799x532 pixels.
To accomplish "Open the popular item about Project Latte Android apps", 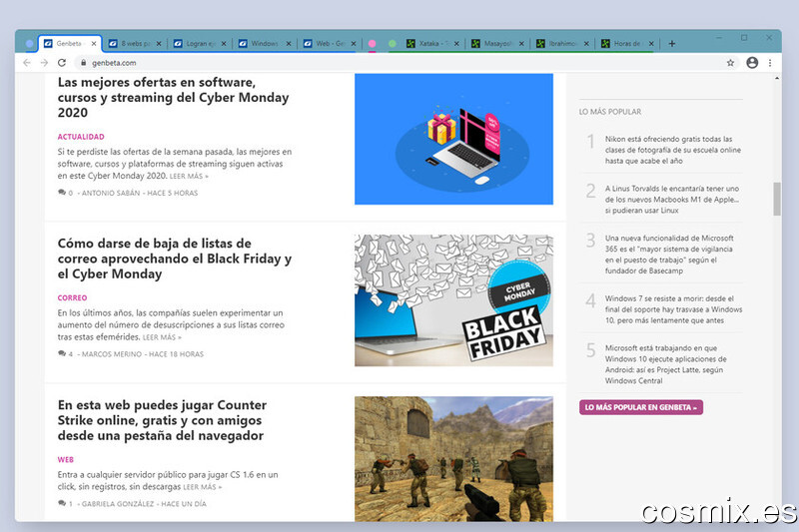I will [665, 364].
